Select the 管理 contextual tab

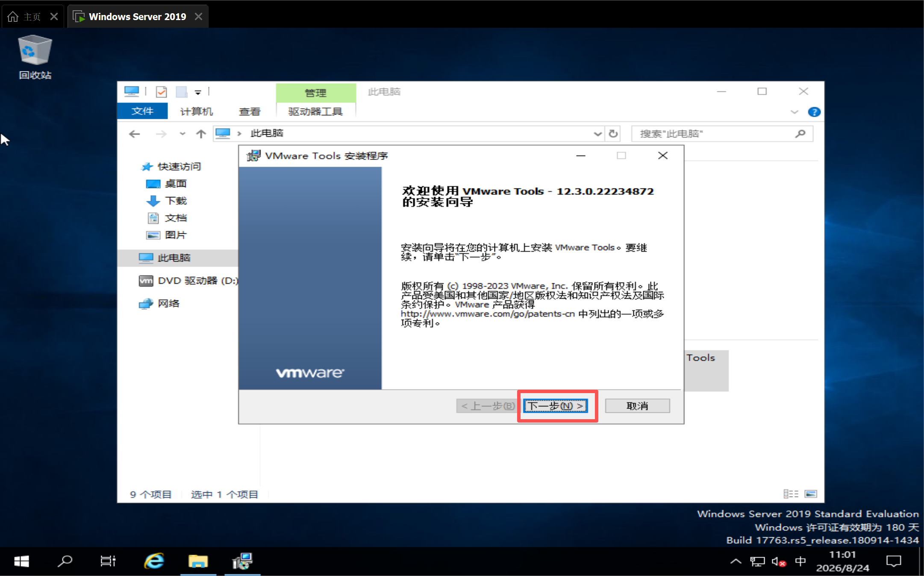coord(316,93)
